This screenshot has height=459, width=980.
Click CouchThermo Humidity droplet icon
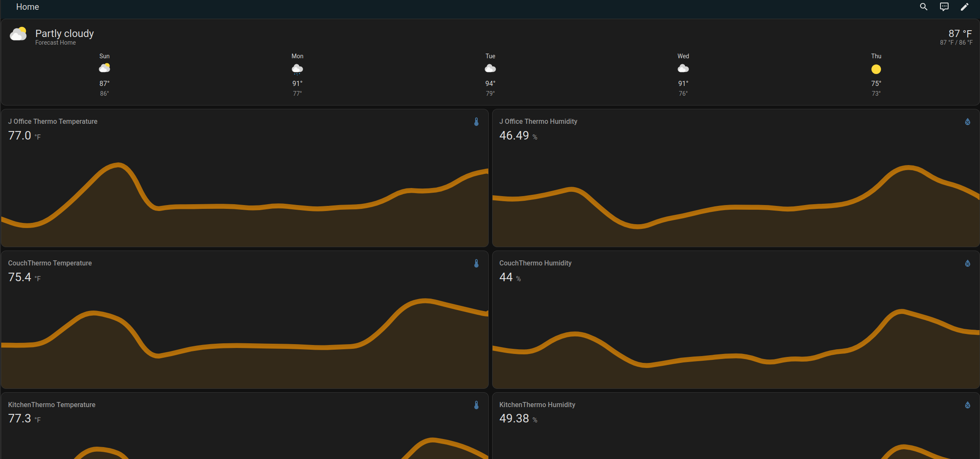click(968, 263)
